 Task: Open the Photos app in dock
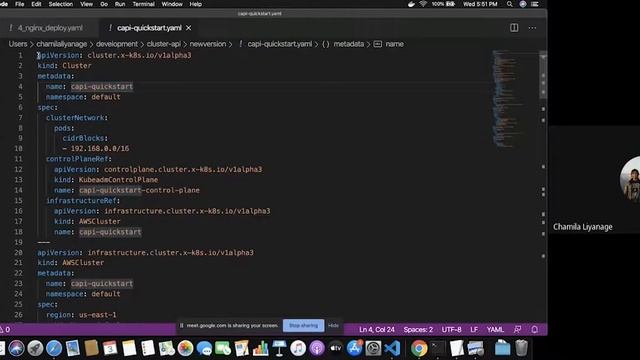pos(185,348)
